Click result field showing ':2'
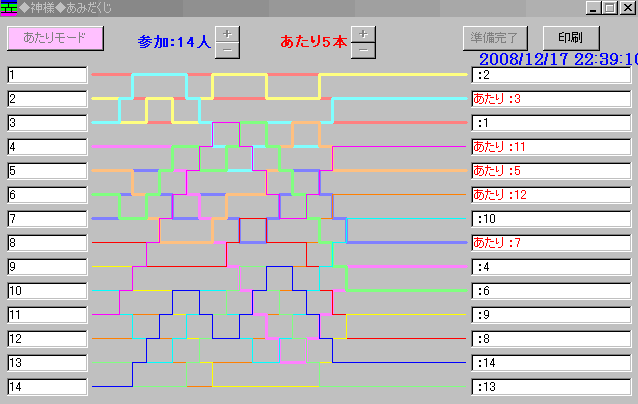Screen dimensions: 638x404 [551, 75]
